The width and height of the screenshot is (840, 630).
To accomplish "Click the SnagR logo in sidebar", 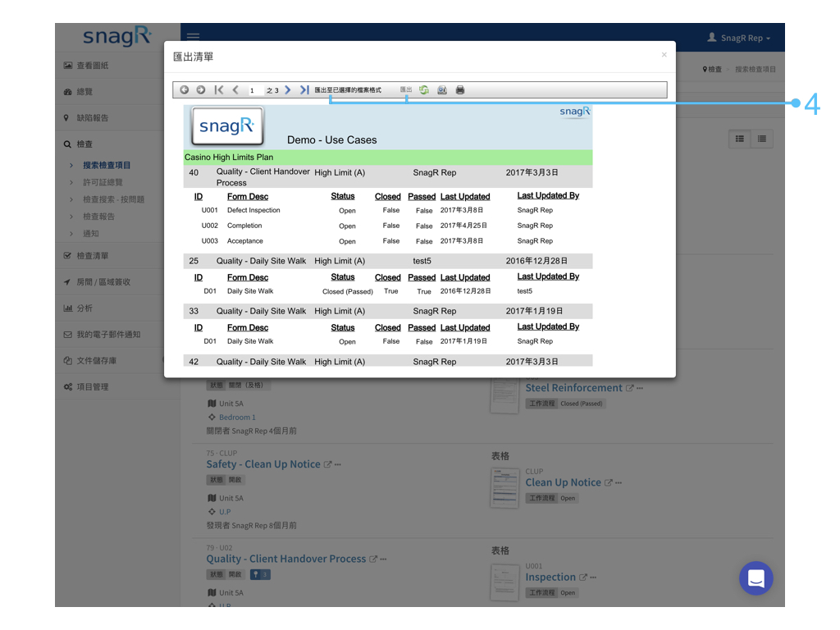I will (117, 36).
